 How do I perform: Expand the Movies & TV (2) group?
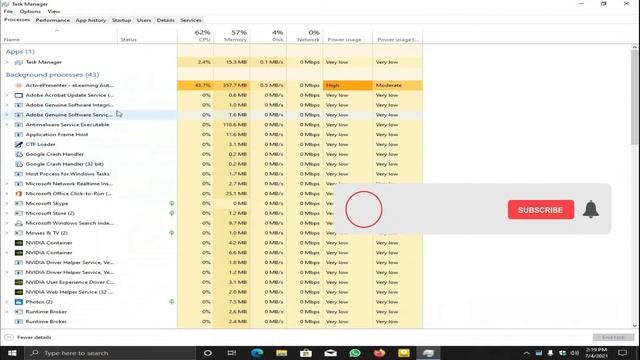click(7, 233)
